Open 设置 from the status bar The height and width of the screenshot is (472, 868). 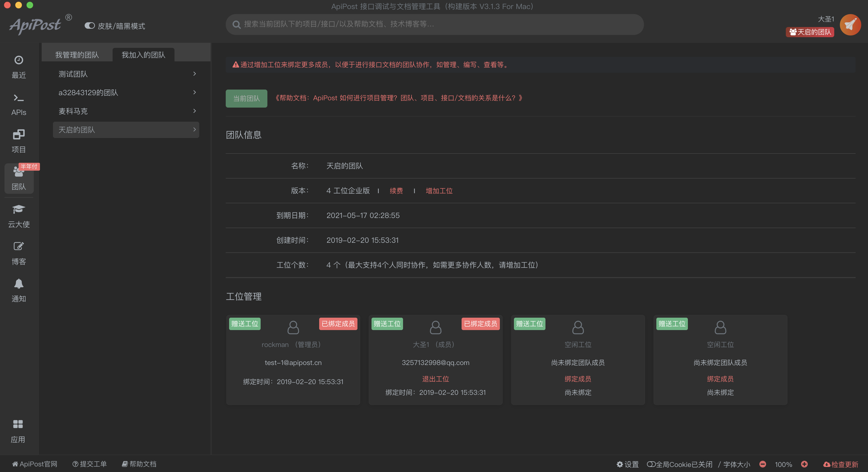[x=628, y=464]
